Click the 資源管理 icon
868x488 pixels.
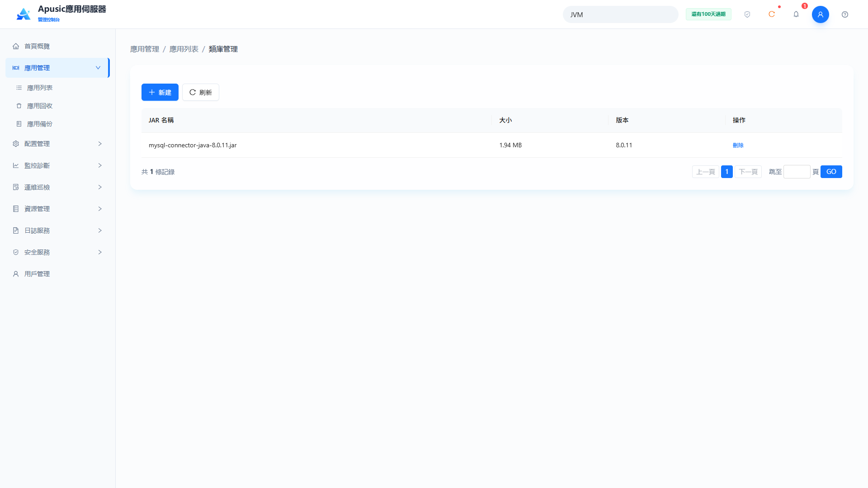pos(16,209)
